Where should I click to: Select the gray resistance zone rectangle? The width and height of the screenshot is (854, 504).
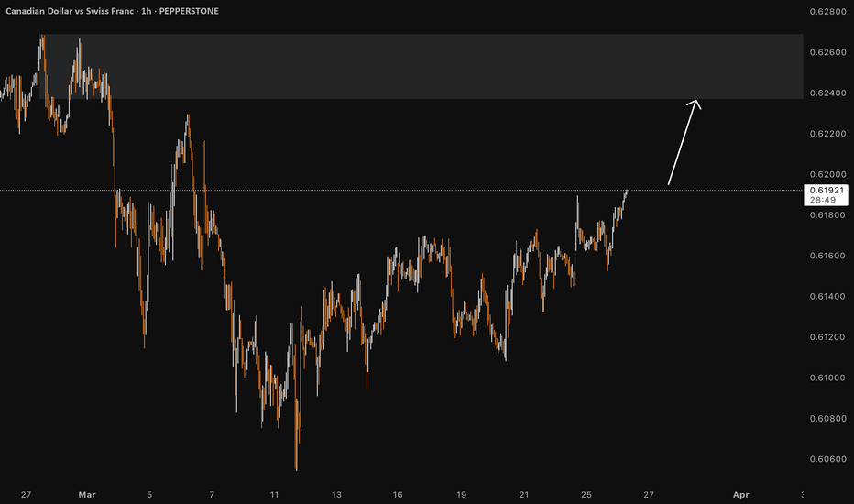tap(422, 67)
